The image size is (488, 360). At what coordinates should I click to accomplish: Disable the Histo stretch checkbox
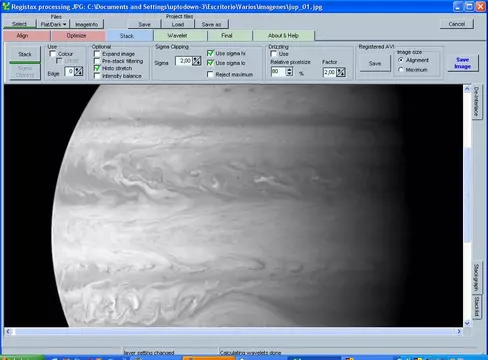click(x=97, y=68)
